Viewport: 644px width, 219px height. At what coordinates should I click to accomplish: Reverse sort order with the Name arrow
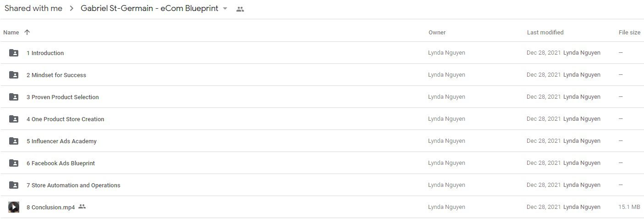point(27,32)
